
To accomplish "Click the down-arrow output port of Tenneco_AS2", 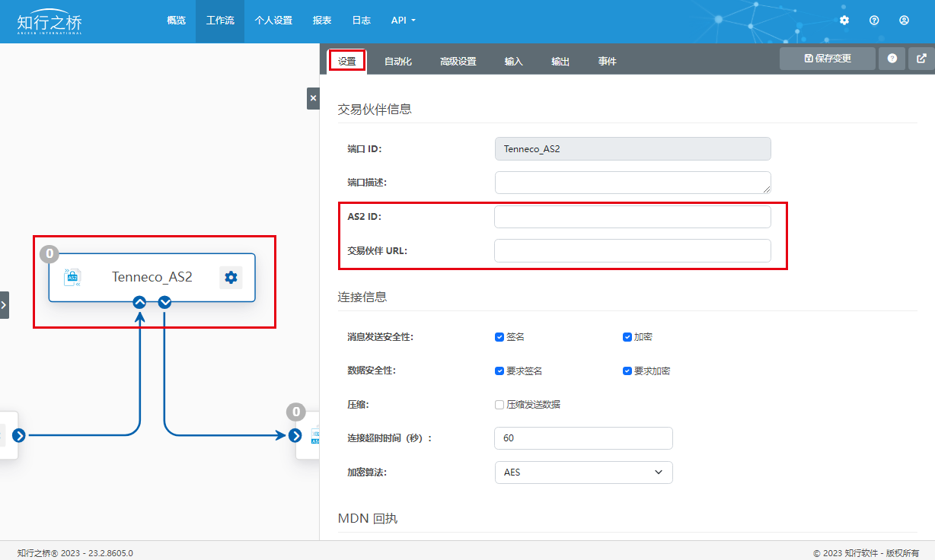I will (x=165, y=302).
